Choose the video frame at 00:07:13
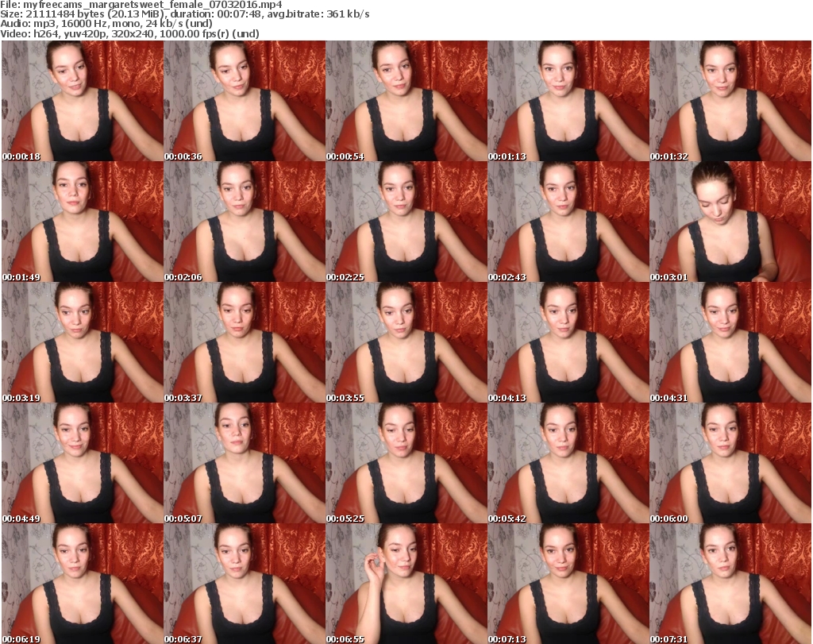This screenshot has width=813, height=644. click(x=568, y=584)
